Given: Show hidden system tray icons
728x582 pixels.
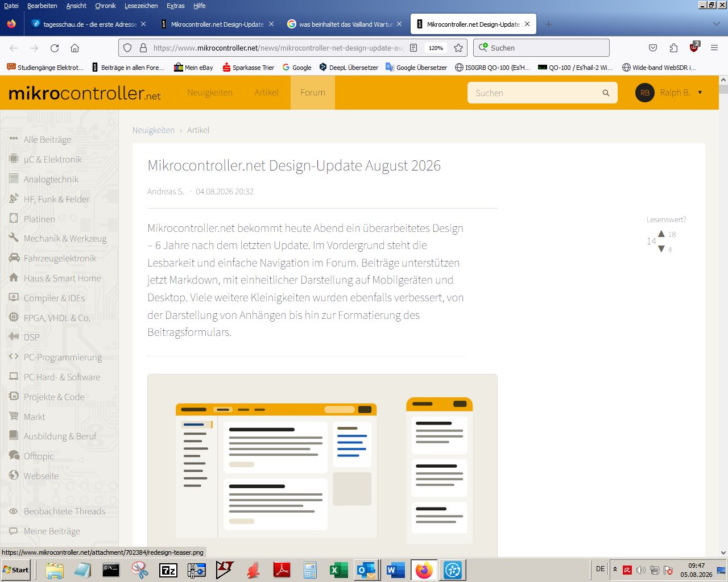Looking at the screenshot, I should click(x=615, y=569).
